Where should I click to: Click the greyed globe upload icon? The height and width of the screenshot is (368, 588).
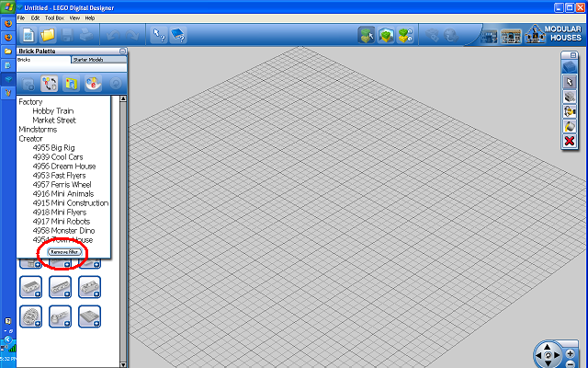coord(451,35)
